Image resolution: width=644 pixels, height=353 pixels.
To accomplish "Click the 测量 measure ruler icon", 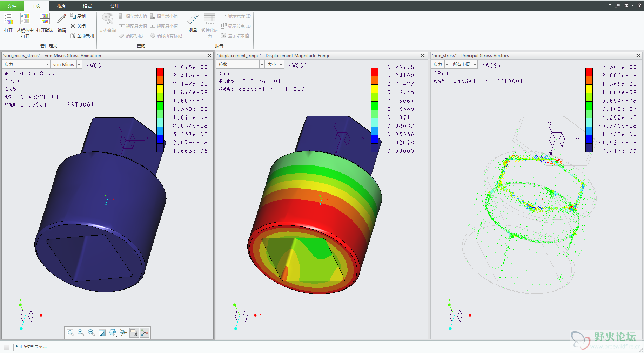I will pyautogui.click(x=193, y=19).
